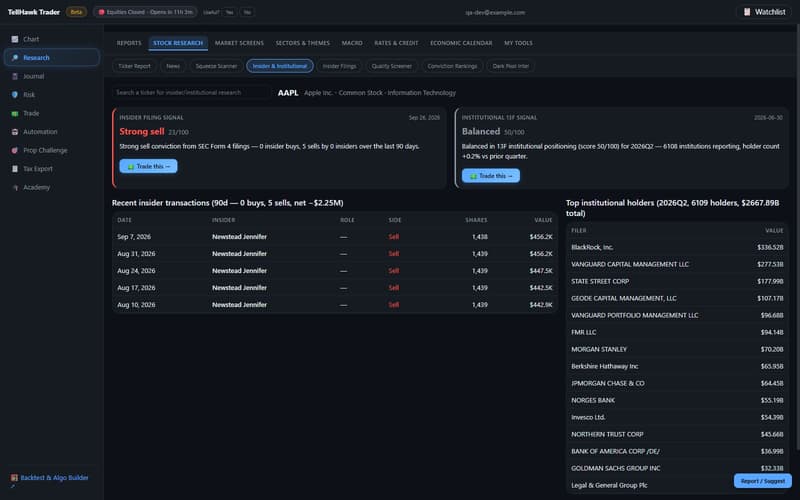Click VANGUARD CAPITAL MANAGEMENT LLC row

677,264
